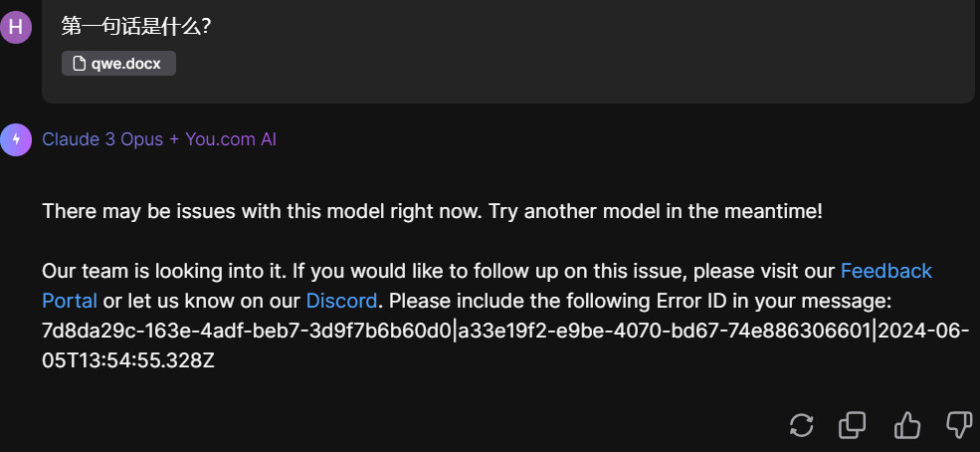This screenshot has width=980, height=452.
Task: Click the document icon beside qwe.docx
Action: click(x=79, y=64)
